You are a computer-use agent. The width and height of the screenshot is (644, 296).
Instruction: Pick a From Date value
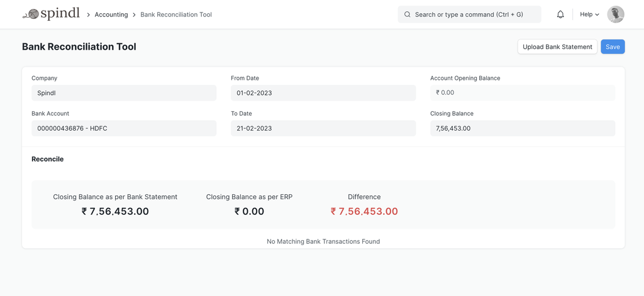point(323,93)
